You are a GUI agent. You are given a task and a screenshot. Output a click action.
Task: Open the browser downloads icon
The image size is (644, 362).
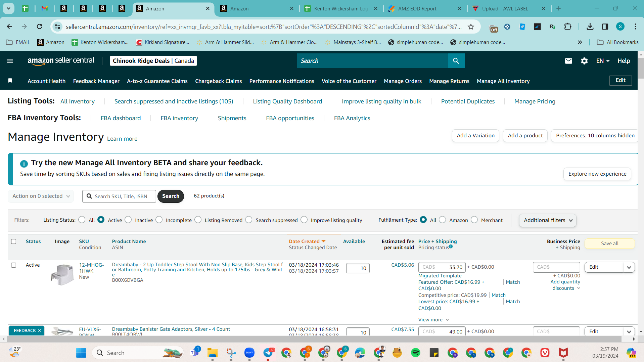pos(590,27)
